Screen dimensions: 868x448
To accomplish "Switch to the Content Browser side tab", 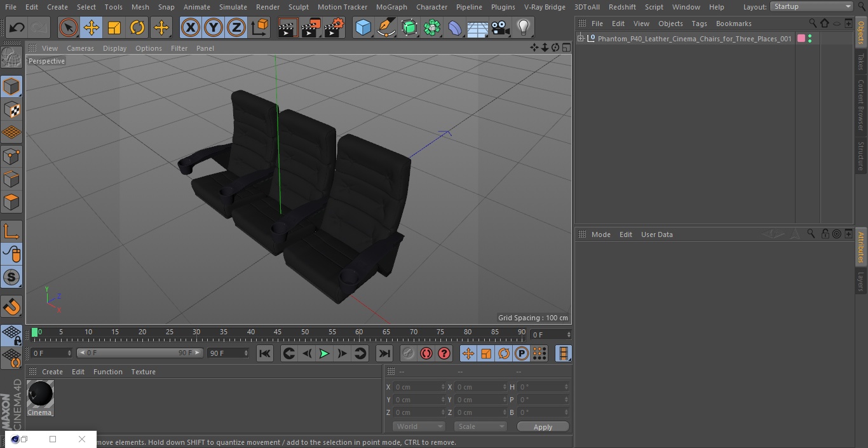I will click(861, 105).
